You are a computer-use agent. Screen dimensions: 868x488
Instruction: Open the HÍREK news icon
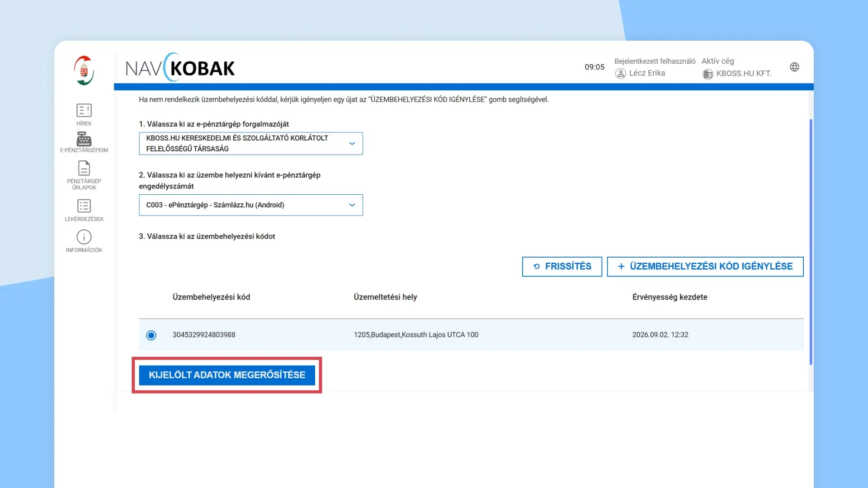[84, 110]
